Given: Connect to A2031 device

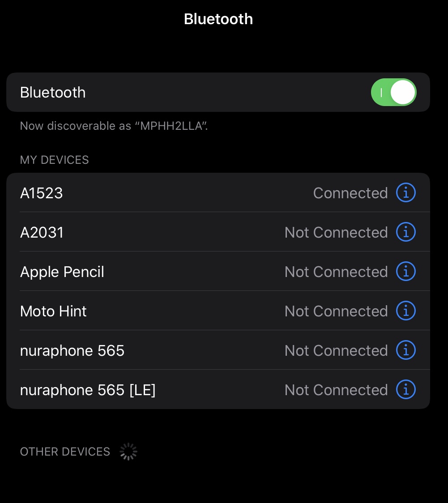Looking at the screenshot, I should [x=42, y=233].
